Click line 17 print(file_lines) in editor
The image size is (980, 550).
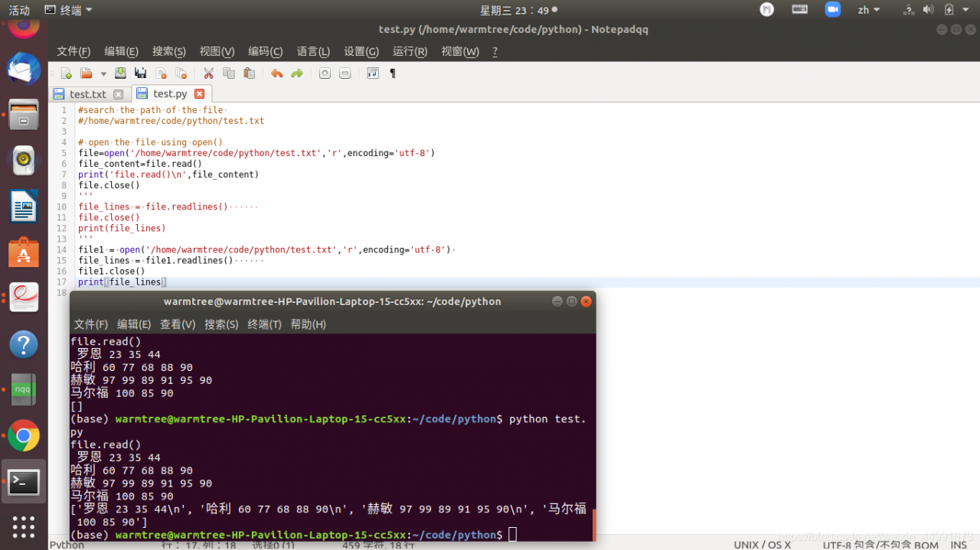[x=122, y=282]
